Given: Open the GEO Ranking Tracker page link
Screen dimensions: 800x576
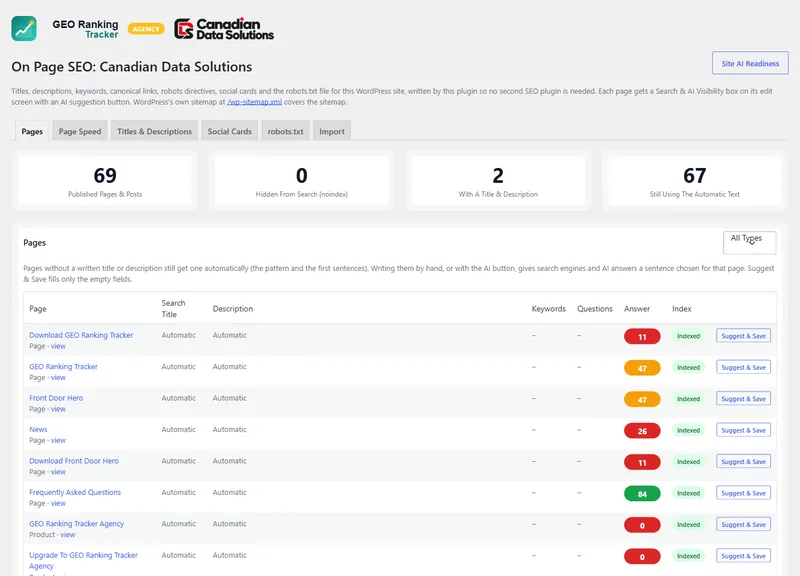Looking at the screenshot, I should [63, 366].
